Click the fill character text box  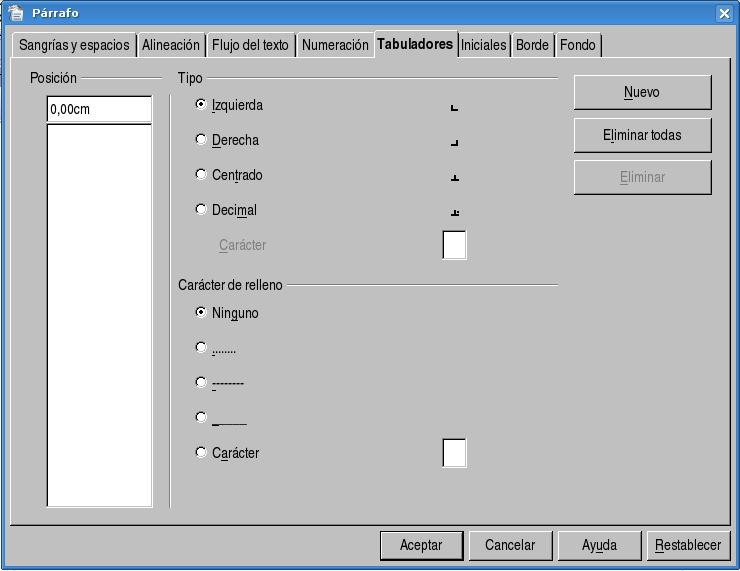(x=454, y=453)
